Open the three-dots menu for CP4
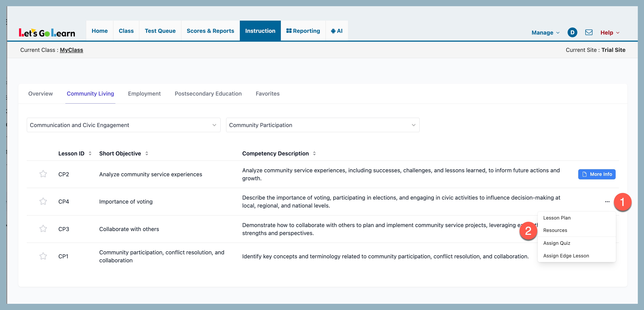The height and width of the screenshot is (310, 644). [x=607, y=202]
